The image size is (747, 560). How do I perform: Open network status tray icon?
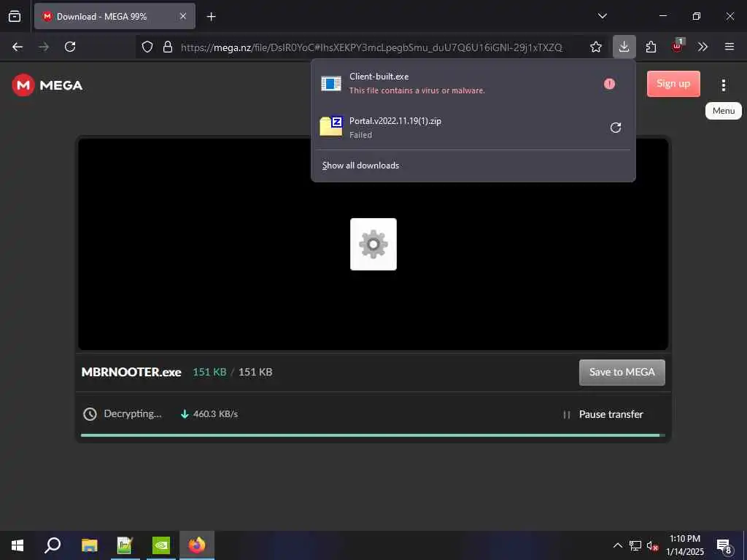(x=635, y=545)
